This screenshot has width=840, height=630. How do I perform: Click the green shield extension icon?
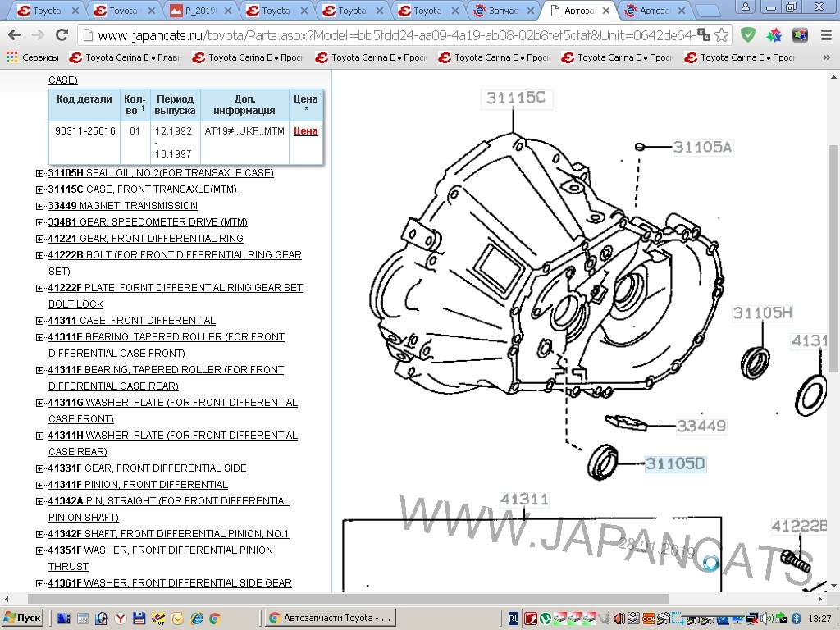pos(747,35)
